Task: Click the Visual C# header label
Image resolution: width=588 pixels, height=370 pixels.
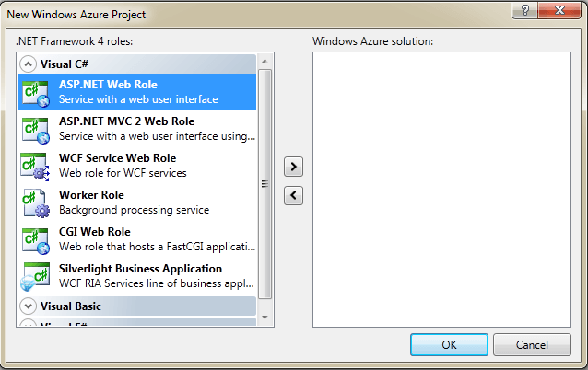Action: (65, 64)
